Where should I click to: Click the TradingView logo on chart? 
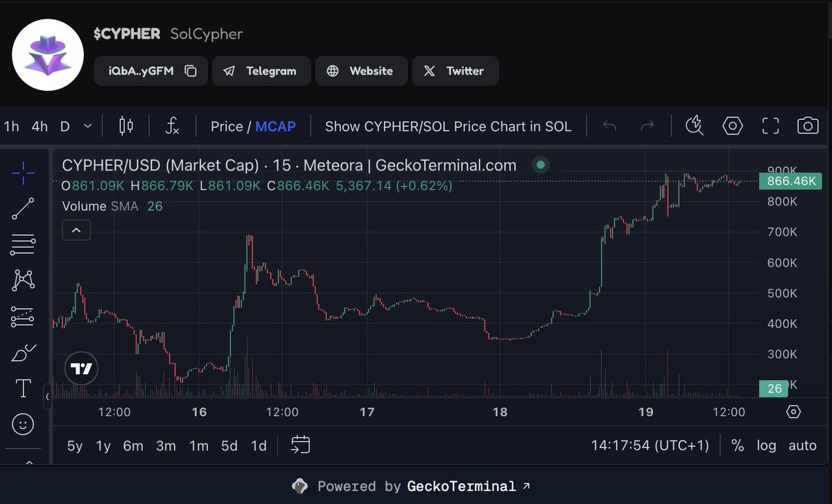82,369
